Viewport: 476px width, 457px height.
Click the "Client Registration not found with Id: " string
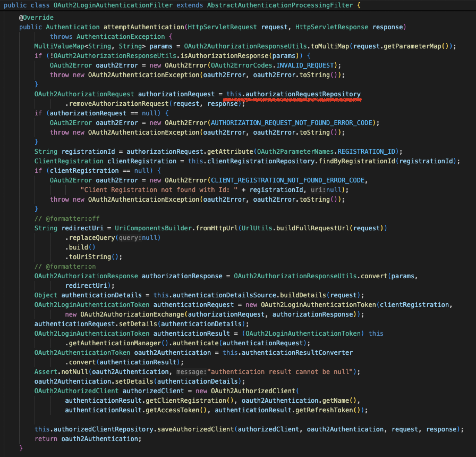[x=159, y=190]
